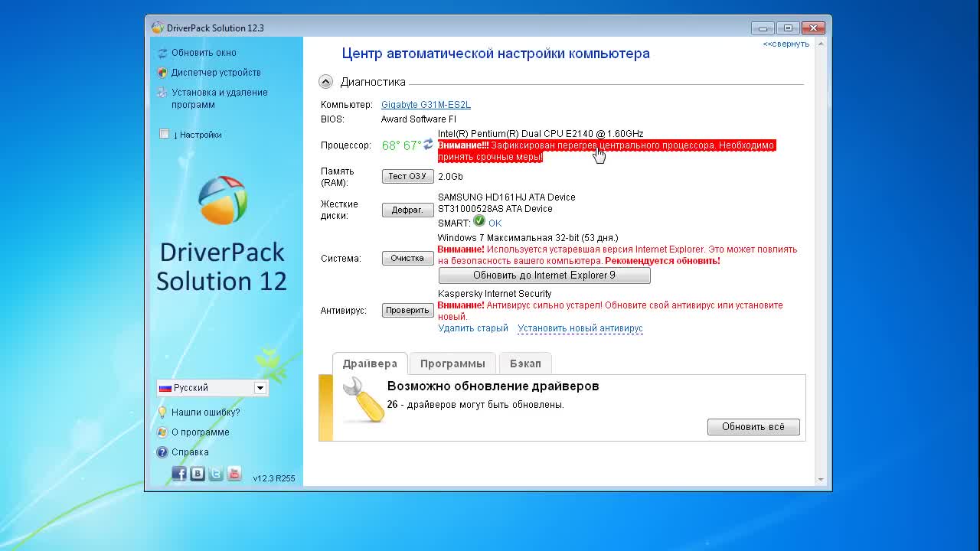980x551 pixels.
Task: Click the green SMART status check icon
Action: pos(479,221)
